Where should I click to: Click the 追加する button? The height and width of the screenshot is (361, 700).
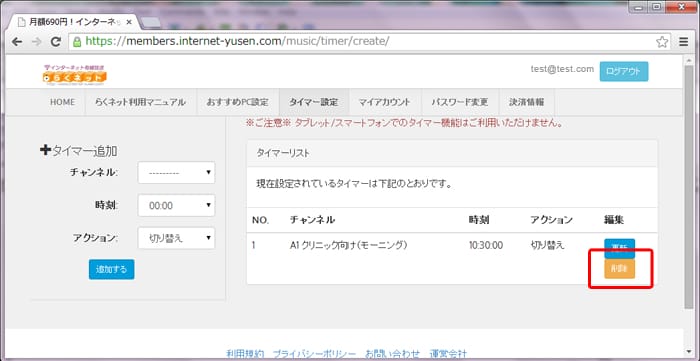[112, 270]
